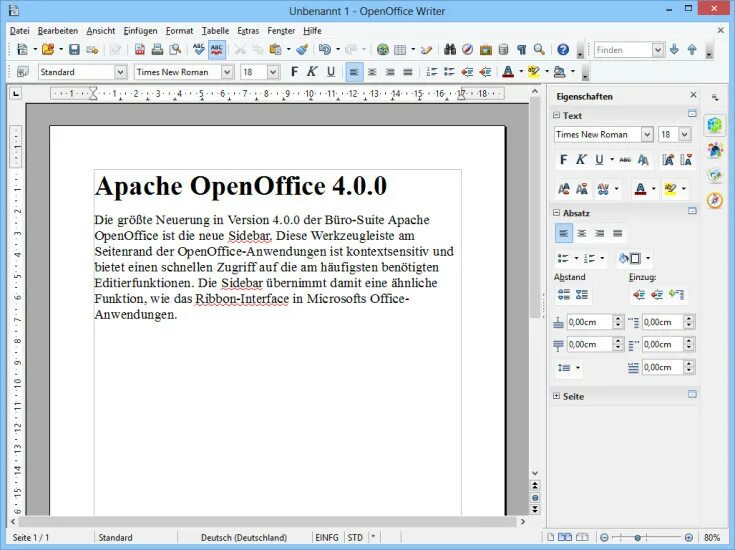Open OpenOffice Help question mark icon

pyautogui.click(x=563, y=49)
